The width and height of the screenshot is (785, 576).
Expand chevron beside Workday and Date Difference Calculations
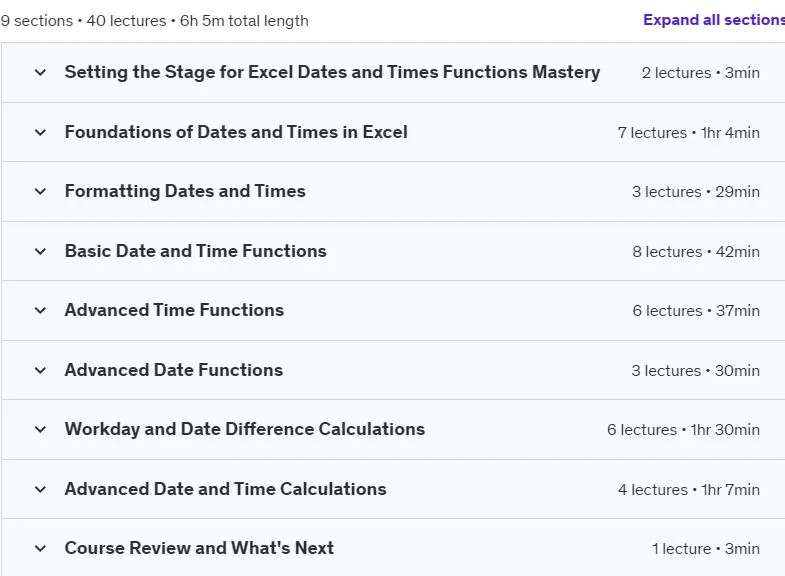click(40, 429)
